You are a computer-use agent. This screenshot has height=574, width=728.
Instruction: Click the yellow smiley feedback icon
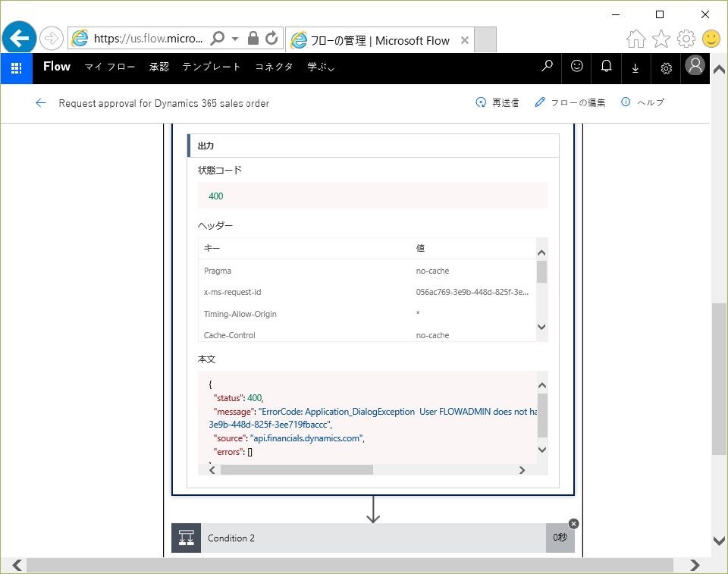(711, 39)
